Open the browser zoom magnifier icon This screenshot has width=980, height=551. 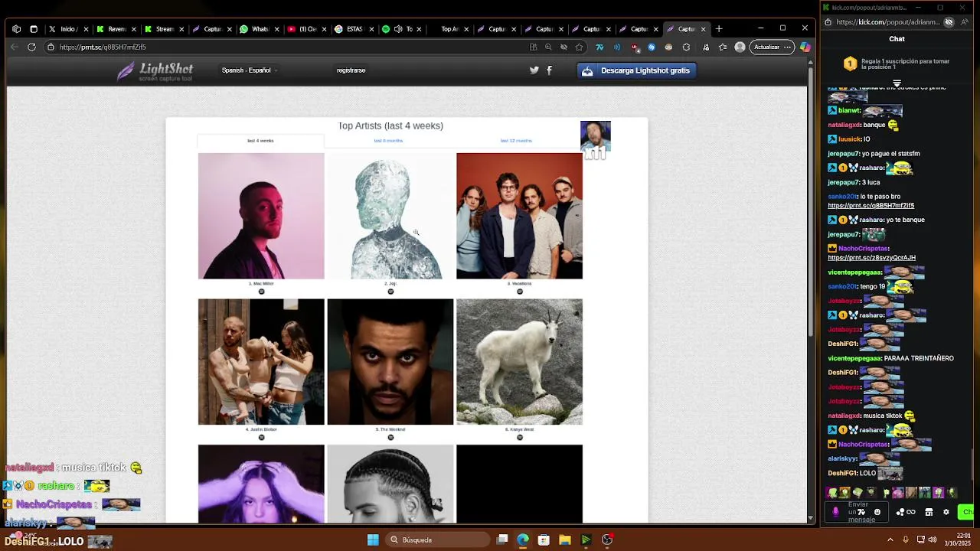(548, 47)
